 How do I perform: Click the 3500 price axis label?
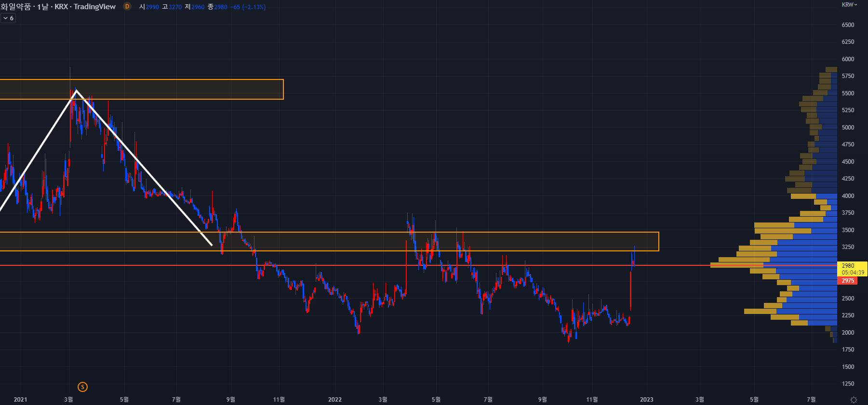pos(848,230)
